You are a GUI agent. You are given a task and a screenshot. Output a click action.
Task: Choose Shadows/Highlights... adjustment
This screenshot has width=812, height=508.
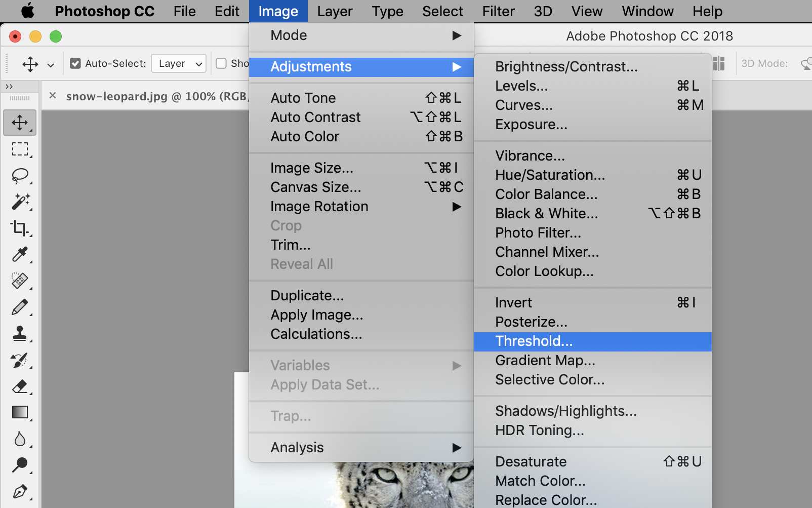[x=593, y=411]
